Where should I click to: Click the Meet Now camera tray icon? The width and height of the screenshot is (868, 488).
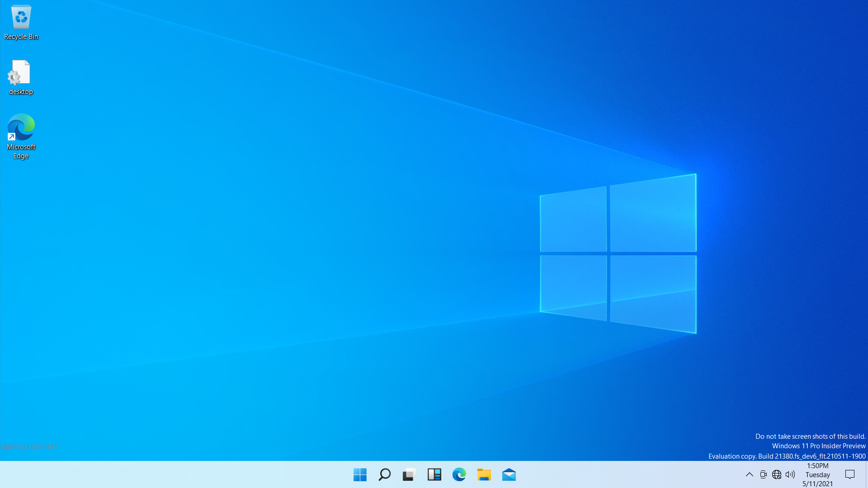click(x=763, y=474)
